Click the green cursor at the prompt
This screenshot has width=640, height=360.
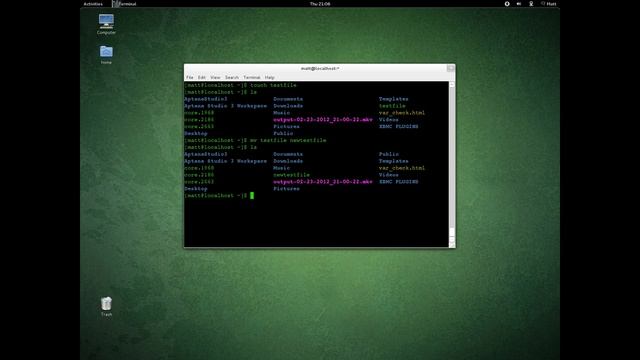coord(252,196)
